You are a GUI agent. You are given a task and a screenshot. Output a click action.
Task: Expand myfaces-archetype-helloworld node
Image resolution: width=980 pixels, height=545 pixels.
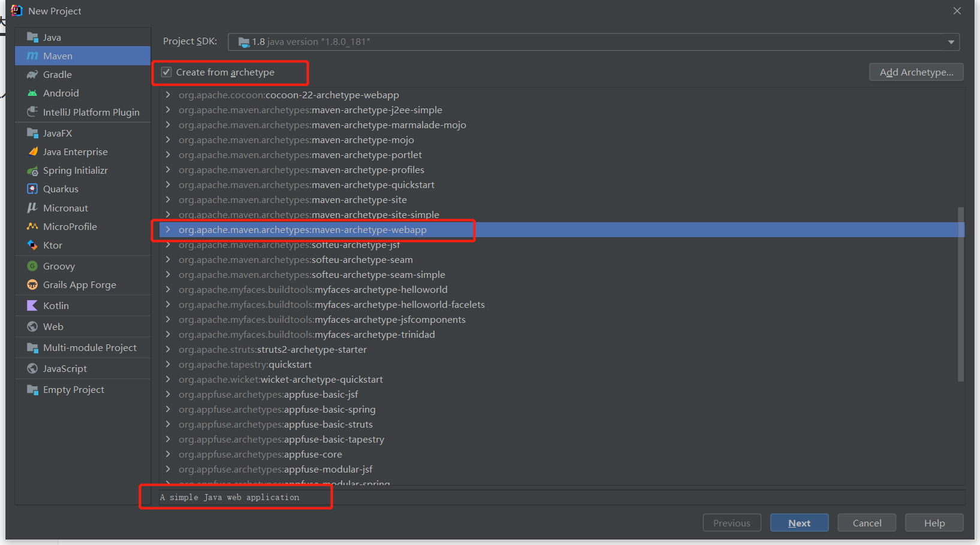[x=168, y=289]
